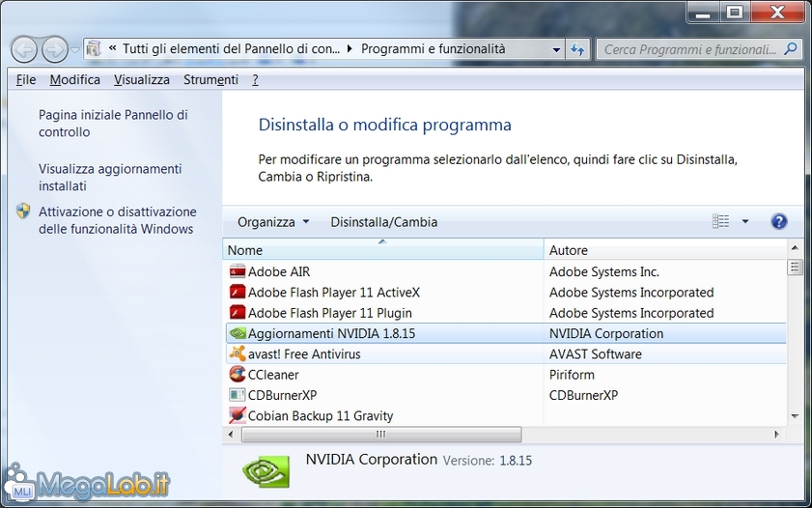Click the CCleaner program icon
The width and height of the screenshot is (812, 508).
click(x=238, y=375)
